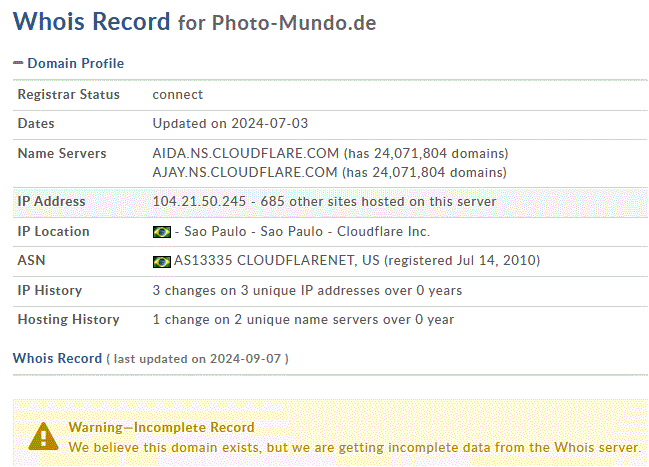Click Warning—Incomplete Record heading
Screen dimensions: 649x467
pos(161,427)
